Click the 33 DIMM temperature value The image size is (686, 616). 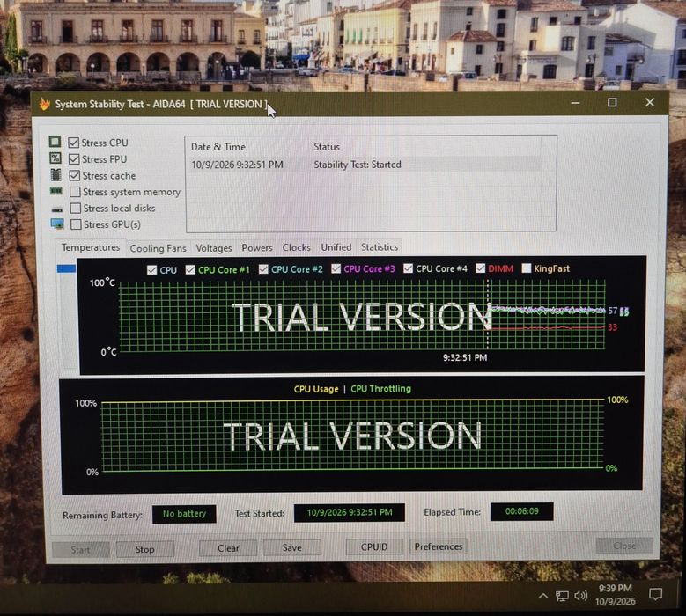pos(612,327)
